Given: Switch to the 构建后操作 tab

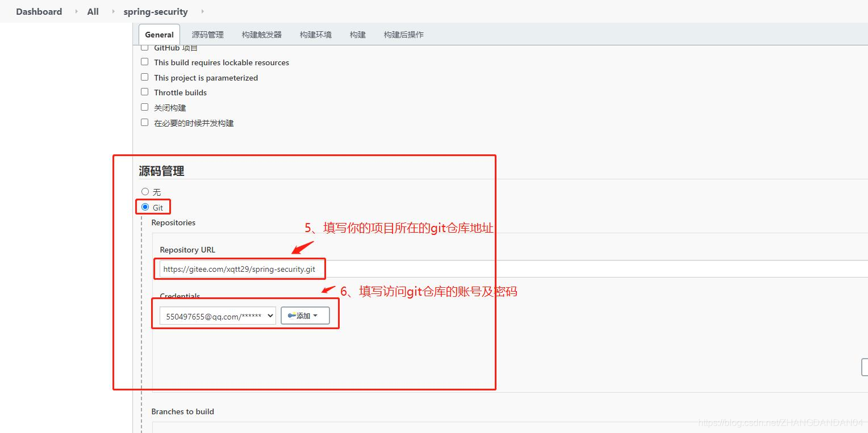Looking at the screenshot, I should pos(403,35).
